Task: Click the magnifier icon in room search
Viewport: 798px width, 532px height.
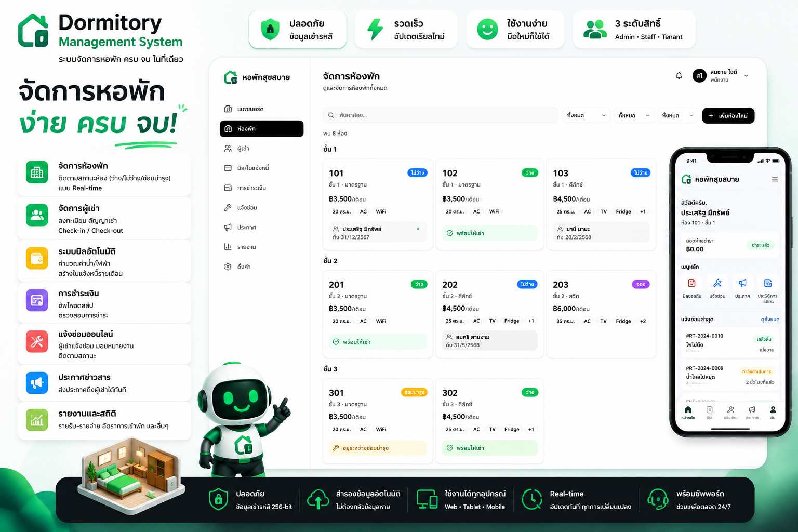Action: [x=331, y=115]
